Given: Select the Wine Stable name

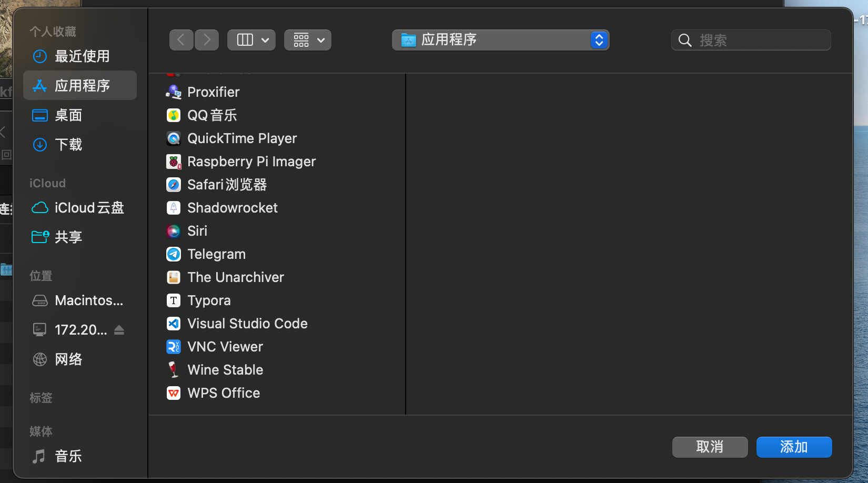Looking at the screenshot, I should (x=225, y=370).
